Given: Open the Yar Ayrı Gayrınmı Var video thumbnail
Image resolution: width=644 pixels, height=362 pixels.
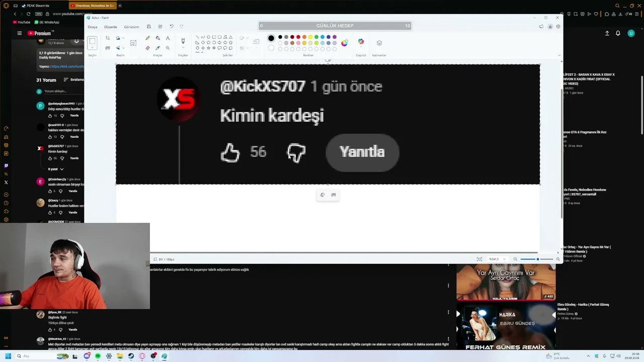Looking at the screenshot, I should click(x=506, y=282).
